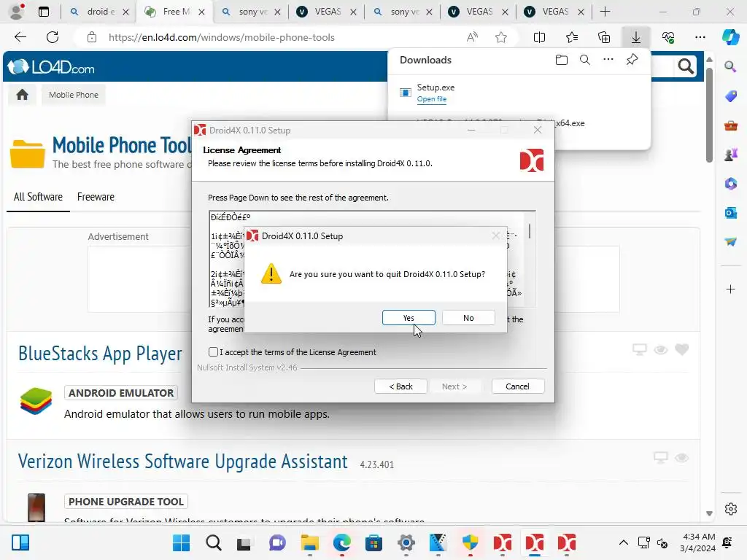Open sidebar settings gear icon
Image resolution: width=747 pixels, height=560 pixels.
[x=730, y=509]
